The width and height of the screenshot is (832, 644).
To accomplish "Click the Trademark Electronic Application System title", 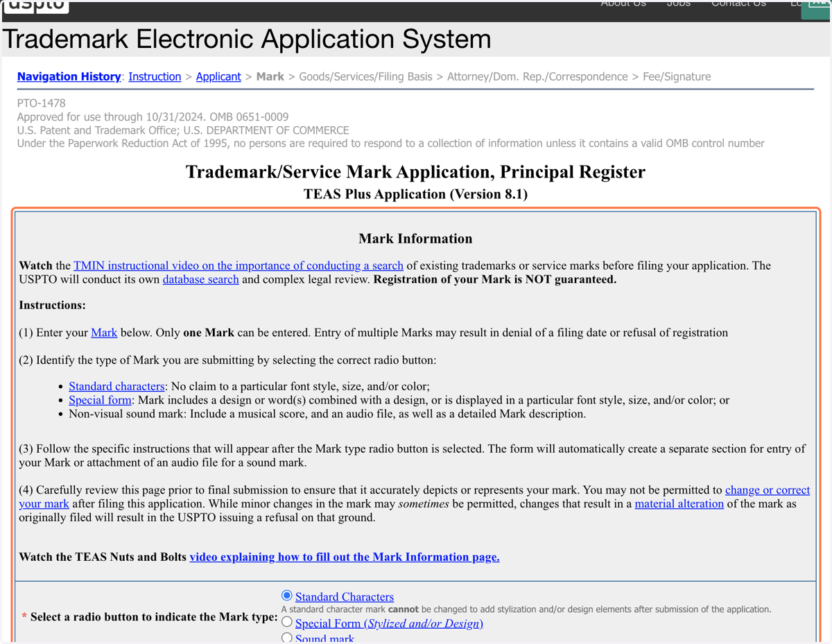I will pos(247,39).
